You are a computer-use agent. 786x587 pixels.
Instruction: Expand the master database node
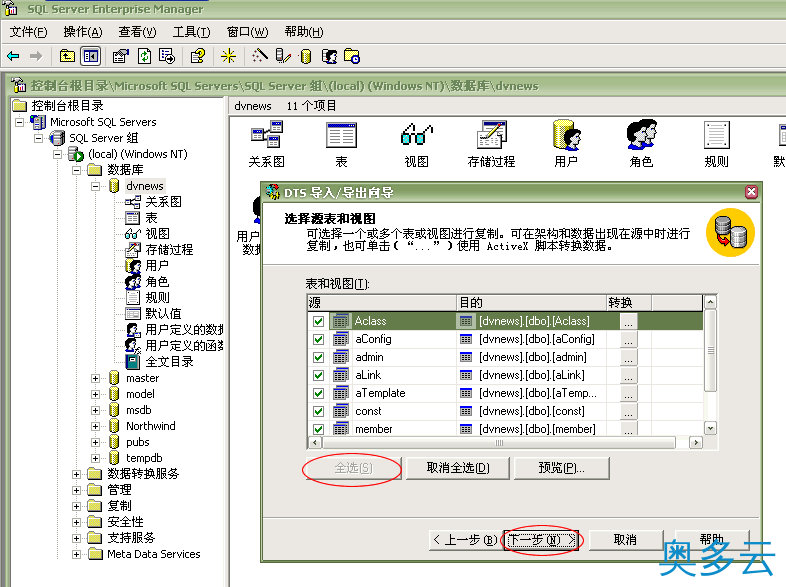[x=96, y=378]
